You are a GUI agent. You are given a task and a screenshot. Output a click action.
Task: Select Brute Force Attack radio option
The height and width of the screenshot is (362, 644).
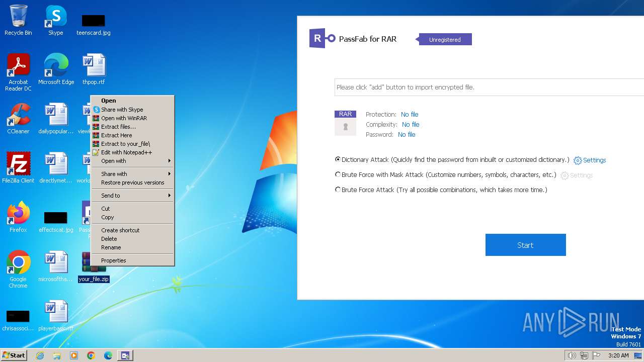pos(338,190)
